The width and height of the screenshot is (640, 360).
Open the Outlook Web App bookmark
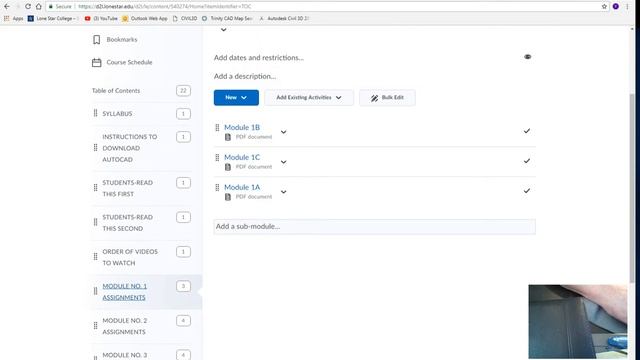145,18
